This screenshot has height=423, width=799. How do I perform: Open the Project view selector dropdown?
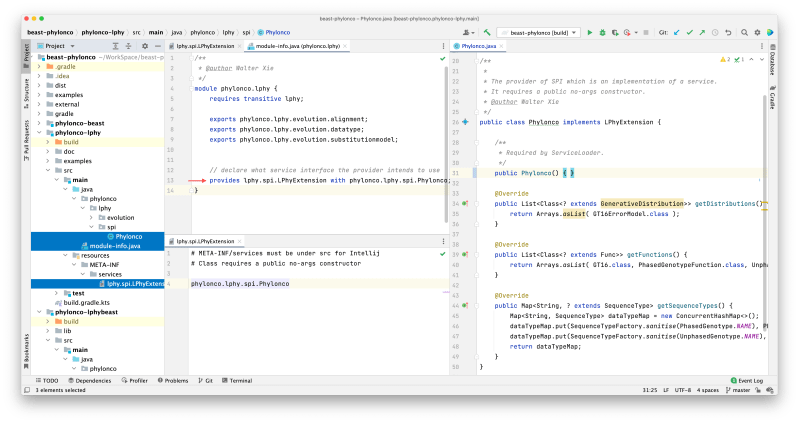(56, 46)
